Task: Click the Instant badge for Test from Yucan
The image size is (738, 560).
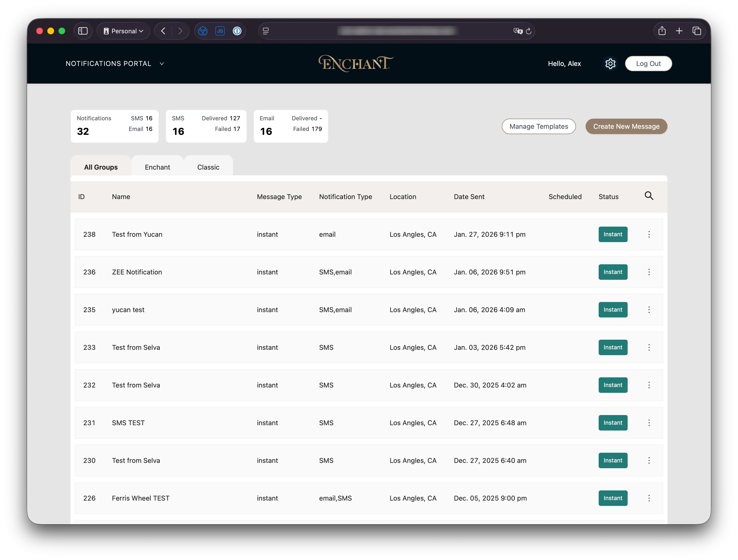Action: [613, 234]
